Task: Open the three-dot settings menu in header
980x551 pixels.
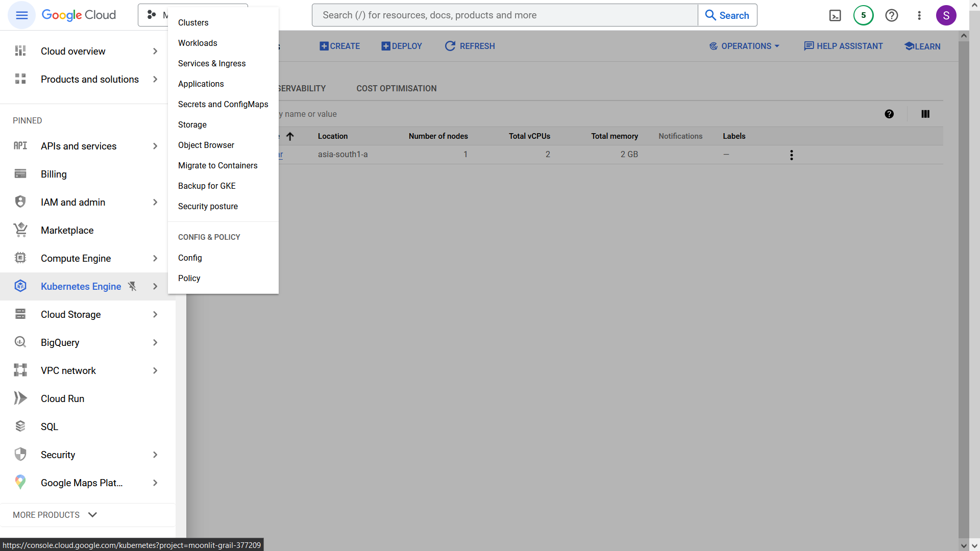Action: coord(919,15)
